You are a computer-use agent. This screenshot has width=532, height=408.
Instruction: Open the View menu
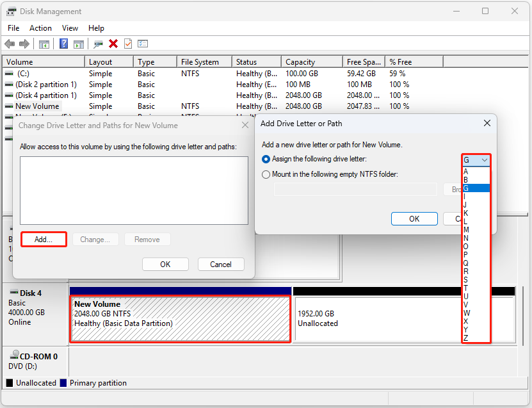pyautogui.click(x=70, y=28)
